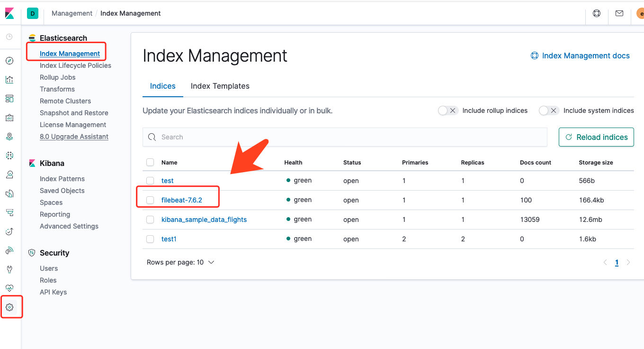The width and height of the screenshot is (644, 349).
Task: Open Stack Monitoring heartbeat icon
Action: pyautogui.click(x=9, y=288)
